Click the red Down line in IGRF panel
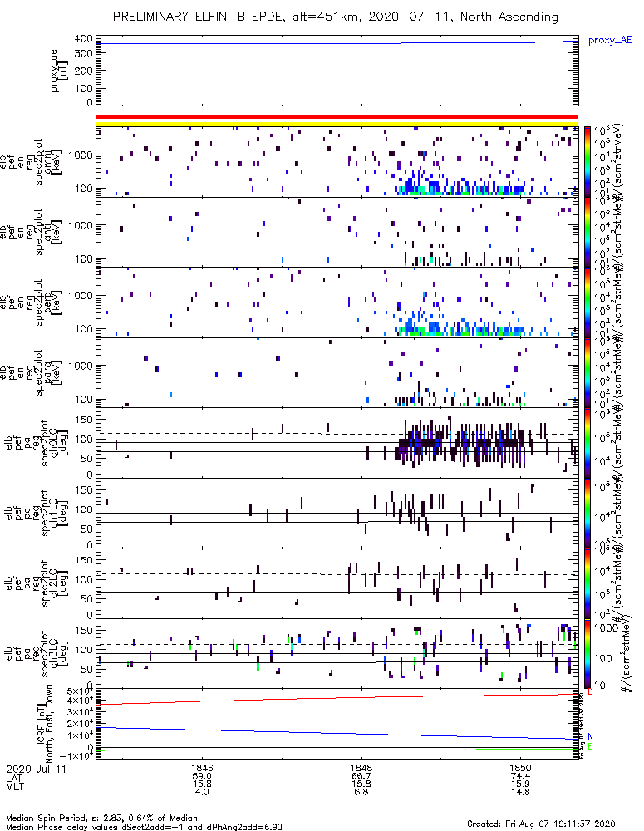Screen dimensions: 644x831 pyautogui.click(x=337, y=699)
